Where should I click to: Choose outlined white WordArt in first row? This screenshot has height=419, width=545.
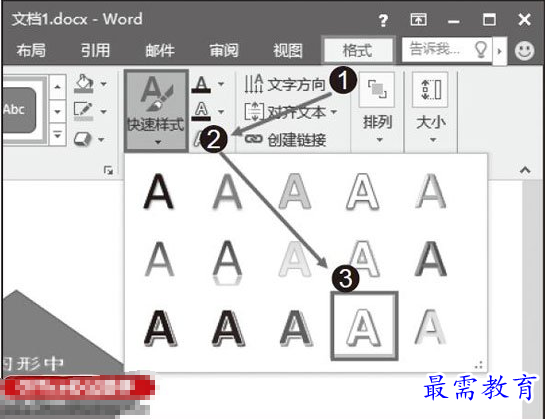coord(362,191)
